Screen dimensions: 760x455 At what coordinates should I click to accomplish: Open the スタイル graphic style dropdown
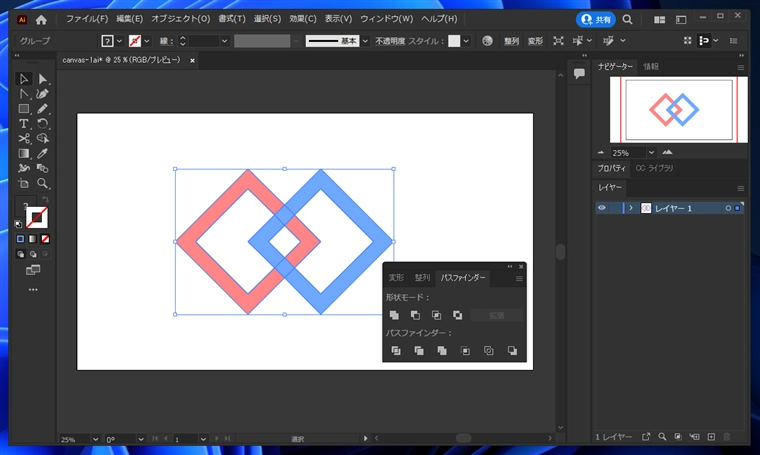(466, 41)
